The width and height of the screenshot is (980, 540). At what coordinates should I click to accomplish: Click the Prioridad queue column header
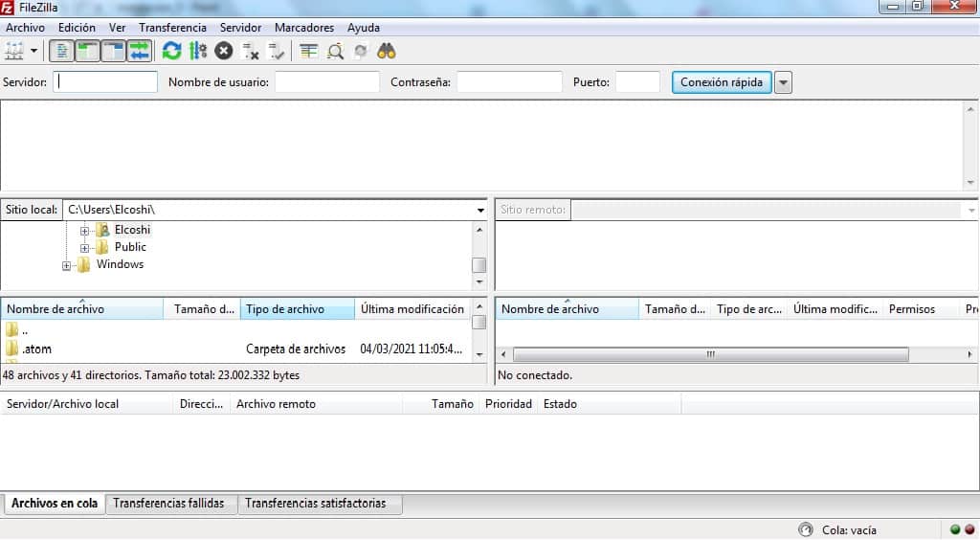[508, 404]
